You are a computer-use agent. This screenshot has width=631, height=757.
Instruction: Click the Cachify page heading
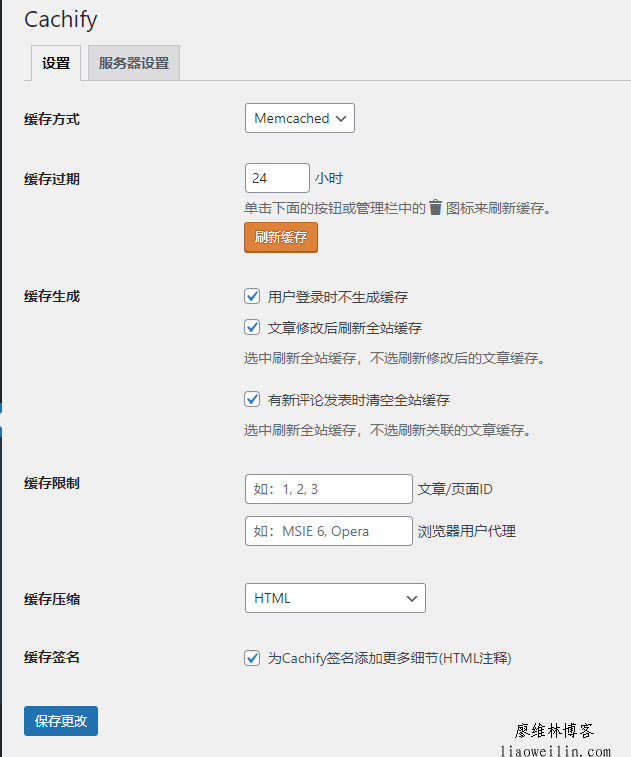coord(61,20)
